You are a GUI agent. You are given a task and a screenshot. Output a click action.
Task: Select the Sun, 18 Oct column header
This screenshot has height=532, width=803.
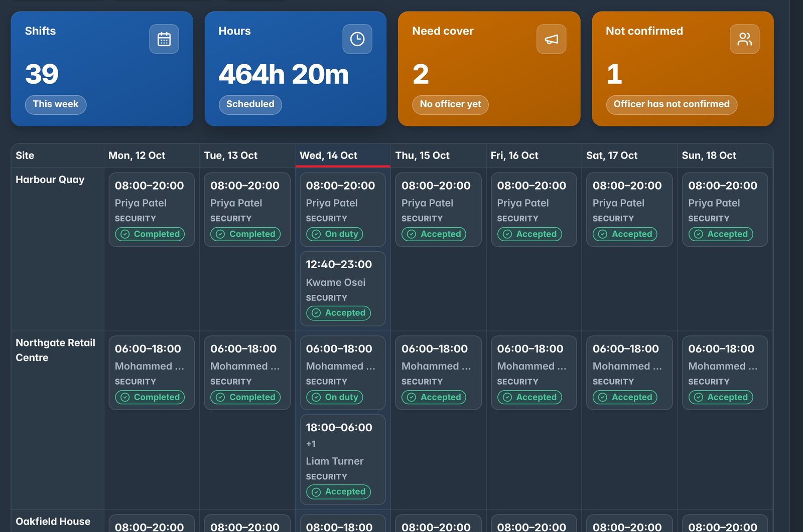click(x=725, y=155)
